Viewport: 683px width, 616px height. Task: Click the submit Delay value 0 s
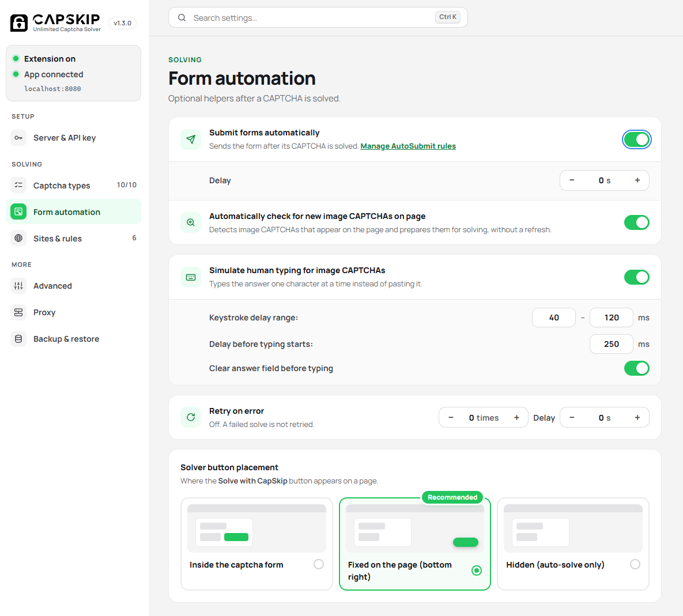(x=605, y=180)
